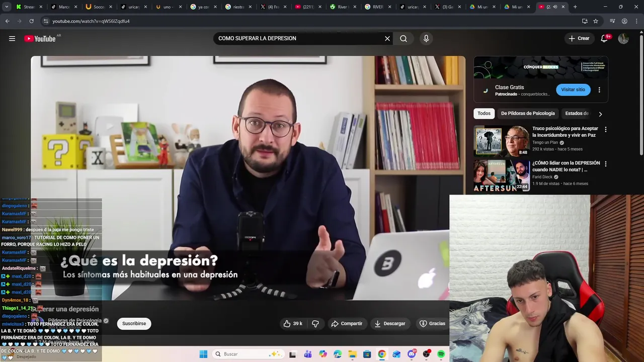Open options menu for the Clase Gratis ad

click(599, 90)
